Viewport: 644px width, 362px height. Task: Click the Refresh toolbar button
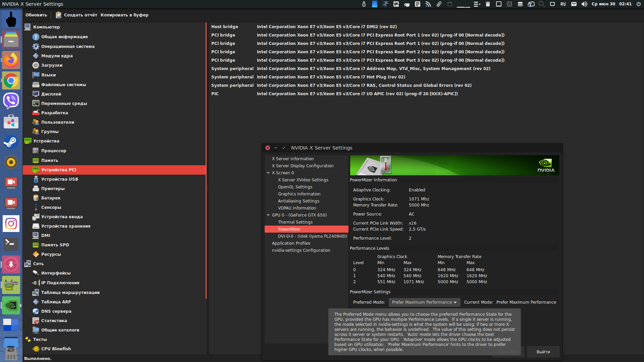[x=36, y=15]
